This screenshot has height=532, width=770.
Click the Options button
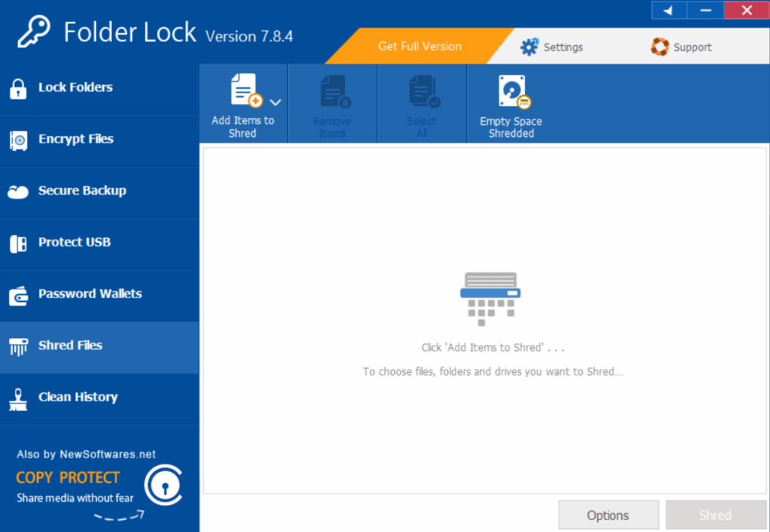point(608,515)
